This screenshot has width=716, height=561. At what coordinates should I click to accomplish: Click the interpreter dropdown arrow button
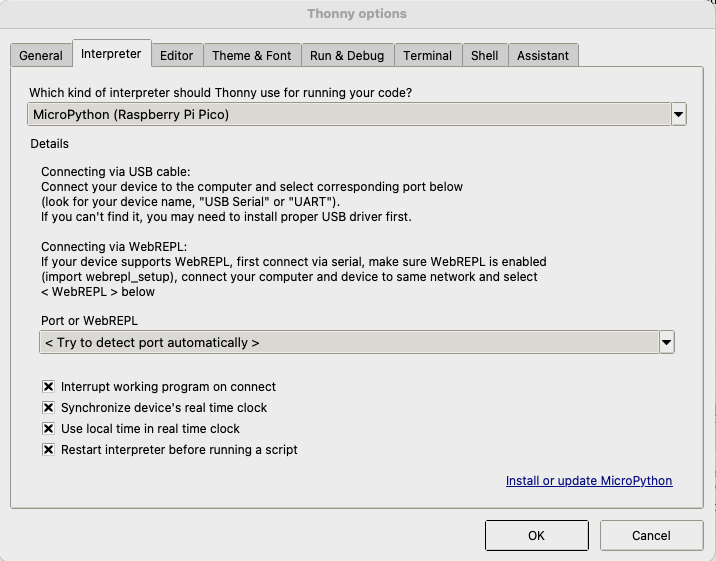coord(679,114)
